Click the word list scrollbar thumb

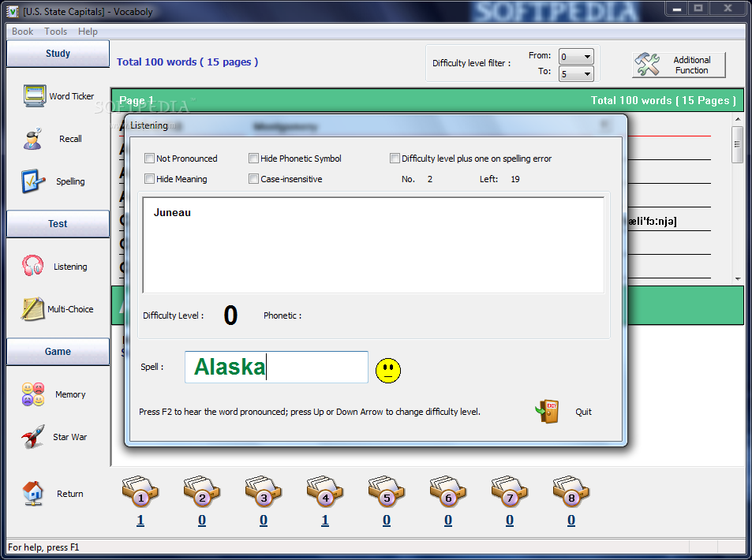738,144
